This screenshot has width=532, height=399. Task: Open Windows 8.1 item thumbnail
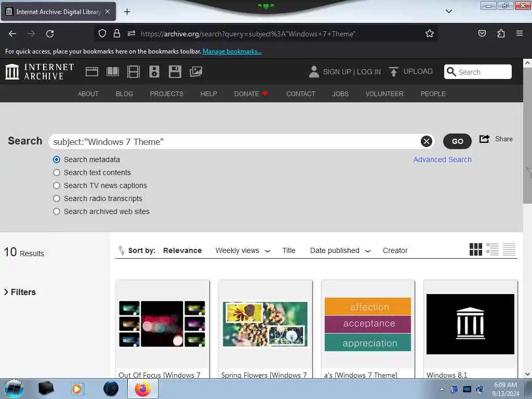click(470, 324)
